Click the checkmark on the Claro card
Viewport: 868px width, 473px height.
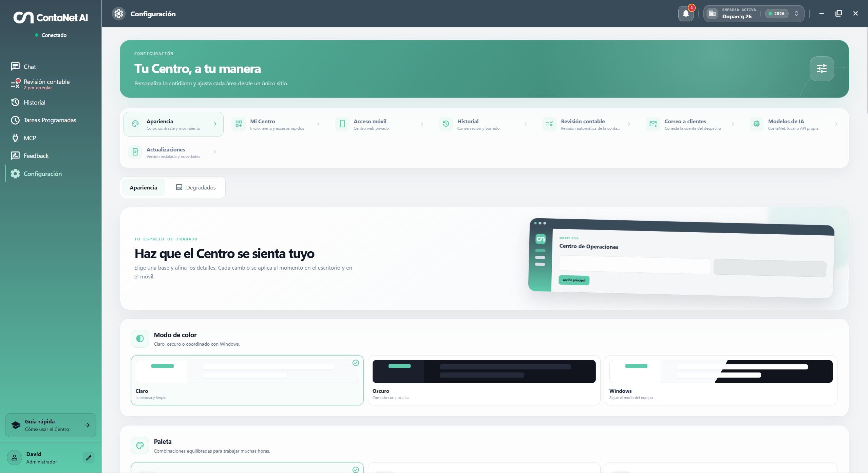(x=356, y=363)
